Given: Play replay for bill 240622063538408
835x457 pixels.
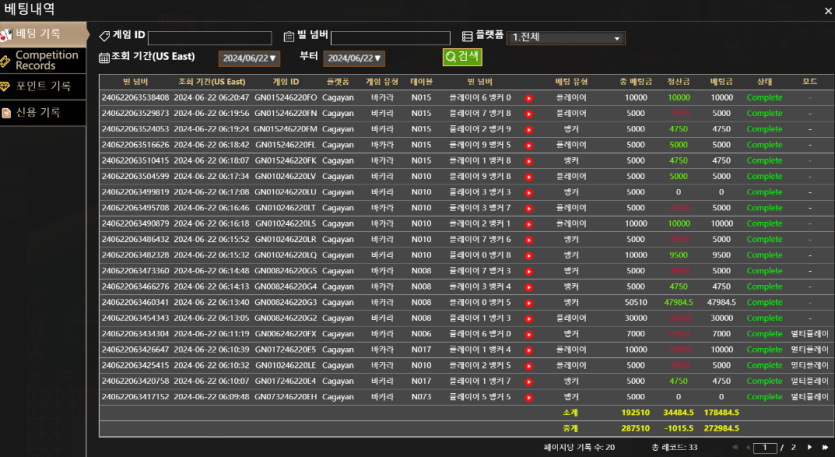Looking at the screenshot, I should tap(529, 98).
